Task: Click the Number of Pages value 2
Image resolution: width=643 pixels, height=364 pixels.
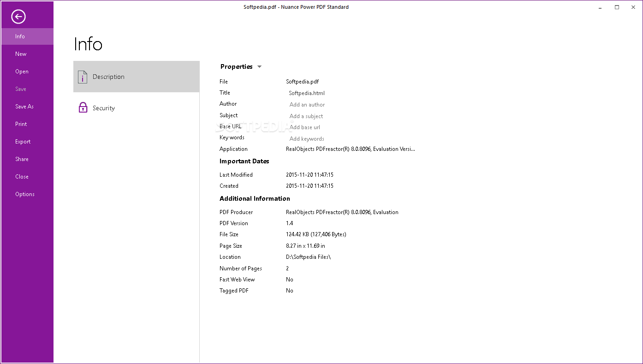Action: click(x=287, y=269)
